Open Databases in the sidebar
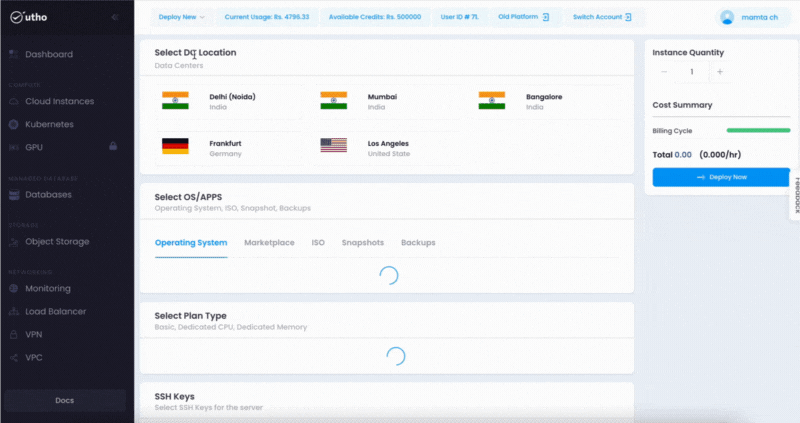This screenshot has width=800, height=423. [x=48, y=194]
